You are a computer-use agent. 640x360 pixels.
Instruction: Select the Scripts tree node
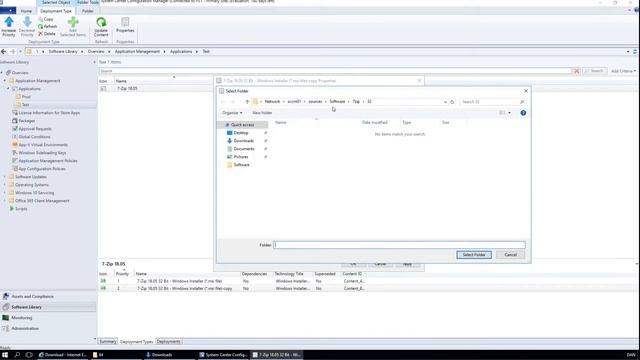(21, 209)
